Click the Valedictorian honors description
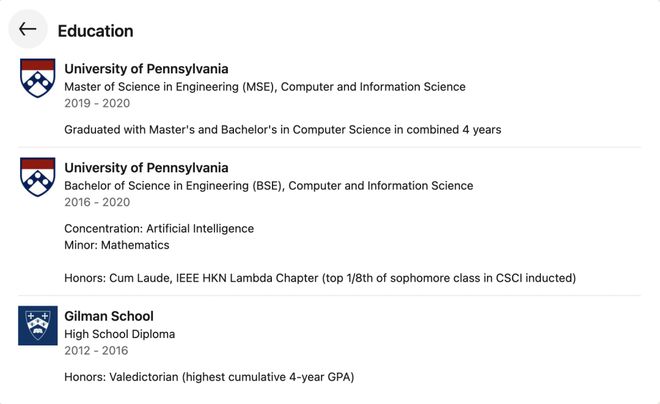 point(209,377)
